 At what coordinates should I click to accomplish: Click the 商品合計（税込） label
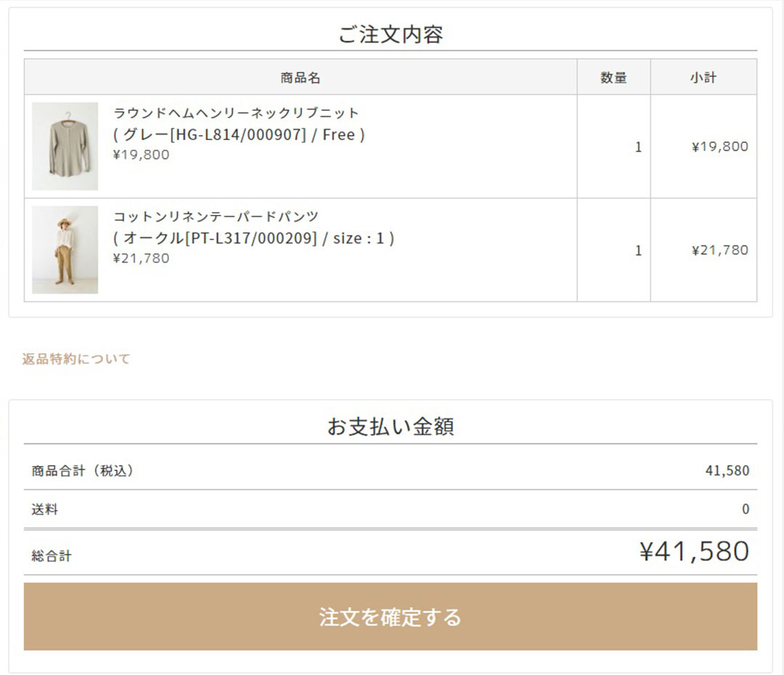pyautogui.click(x=83, y=470)
